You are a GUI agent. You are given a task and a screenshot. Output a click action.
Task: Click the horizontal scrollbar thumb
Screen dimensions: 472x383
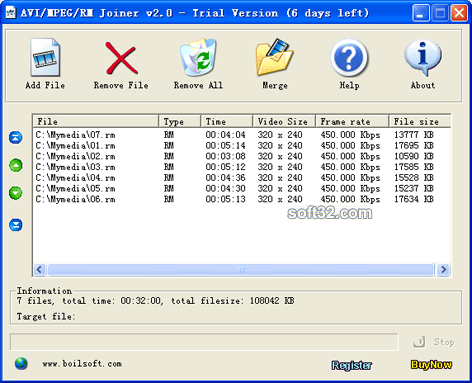point(241,269)
